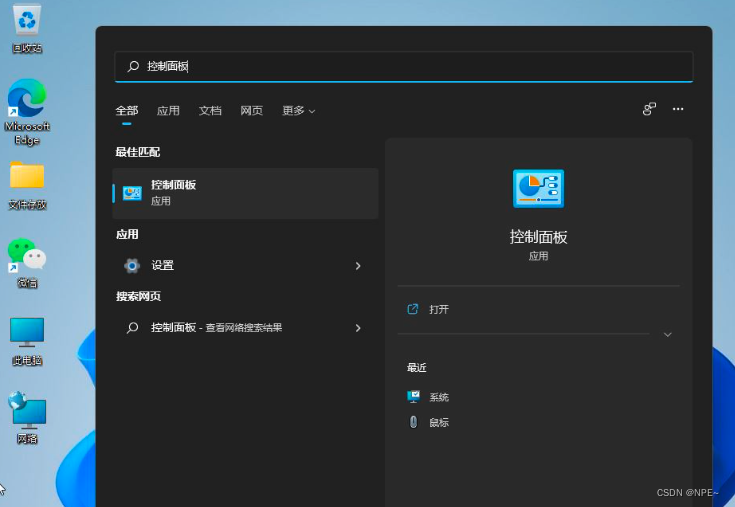This screenshot has width=735, height=507.
Task: Select the 网络 Network desktop icon
Action: [27, 418]
